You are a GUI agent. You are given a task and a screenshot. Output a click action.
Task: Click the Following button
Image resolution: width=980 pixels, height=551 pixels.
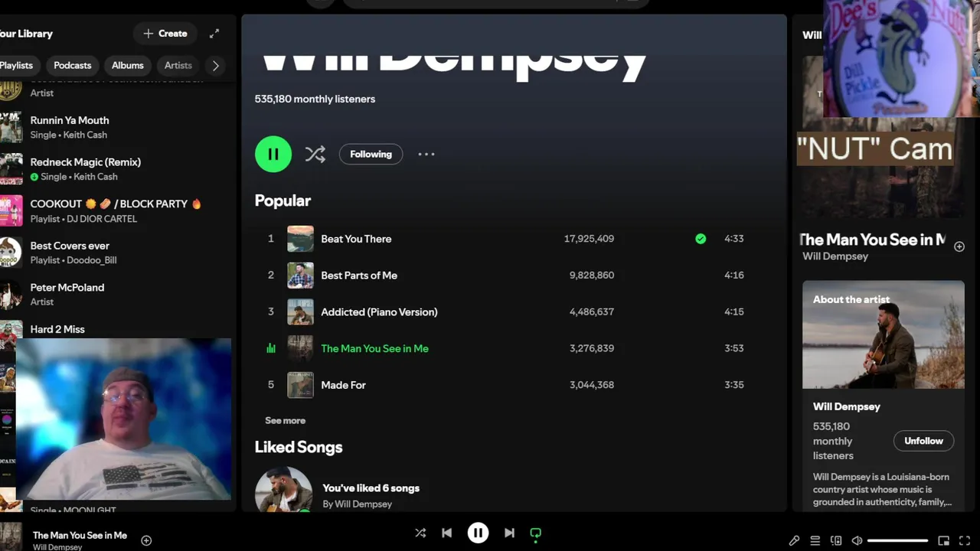click(x=371, y=154)
